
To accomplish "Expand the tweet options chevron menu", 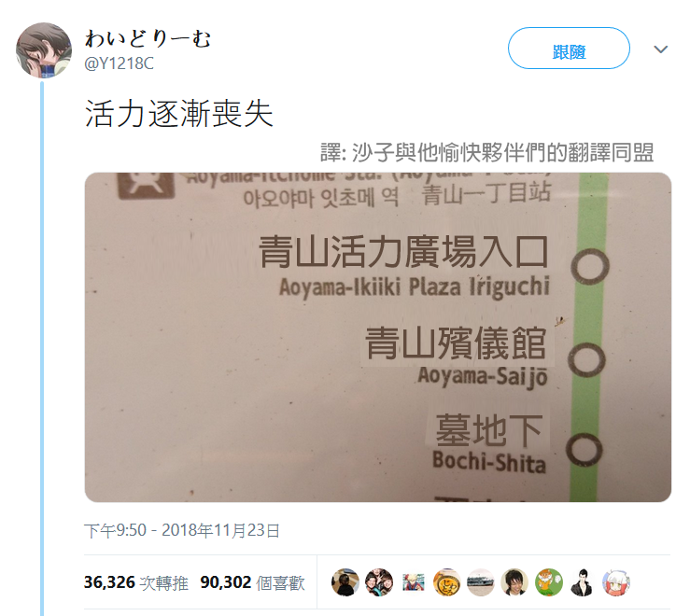I will 660,49.
